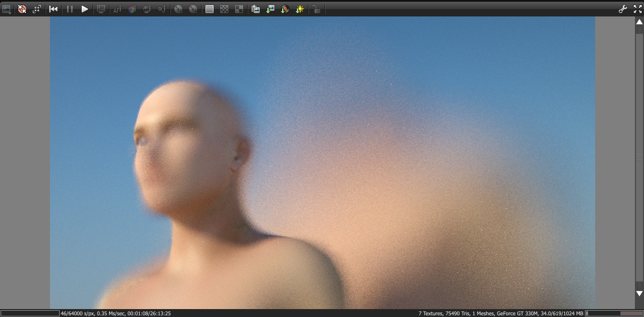Toggle the second crossed-out sphere clay mode
Screen dimensions: 644x317
coord(193,9)
